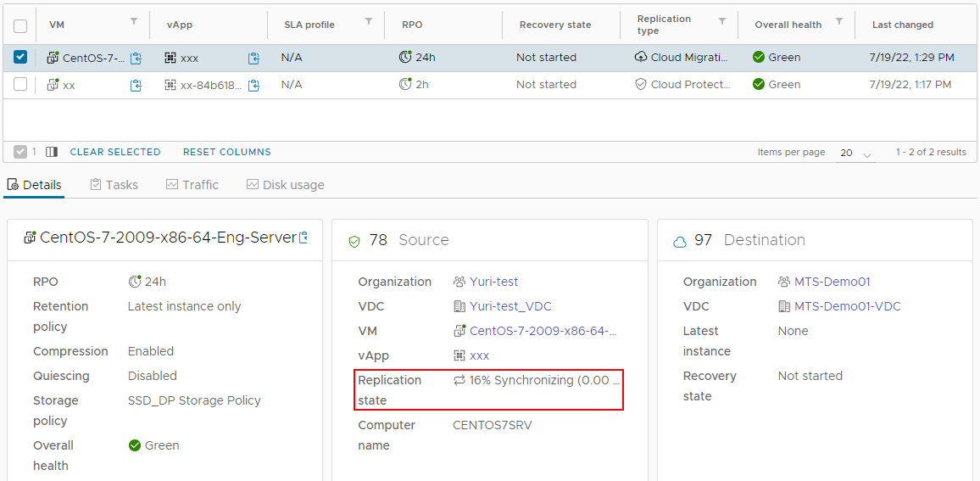The image size is (980, 481).
Task: Click the Cloud Migration replication type icon
Action: point(640,58)
